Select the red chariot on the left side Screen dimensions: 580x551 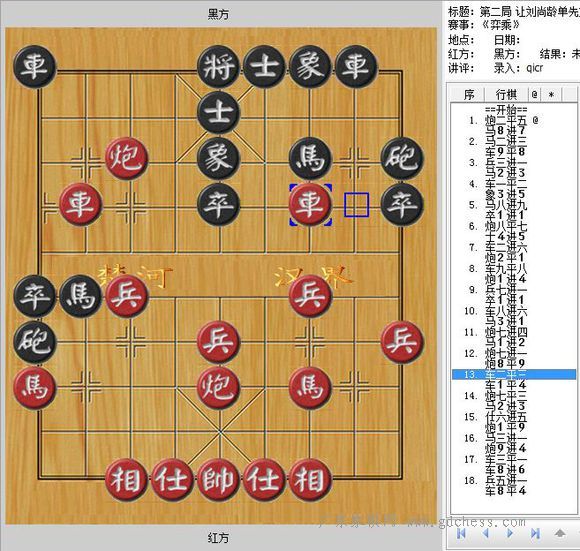tap(80, 204)
